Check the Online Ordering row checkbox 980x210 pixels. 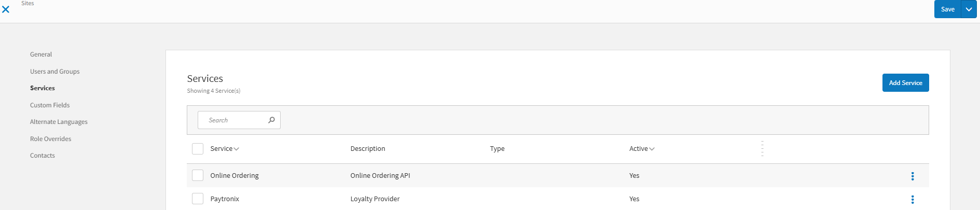198,175
